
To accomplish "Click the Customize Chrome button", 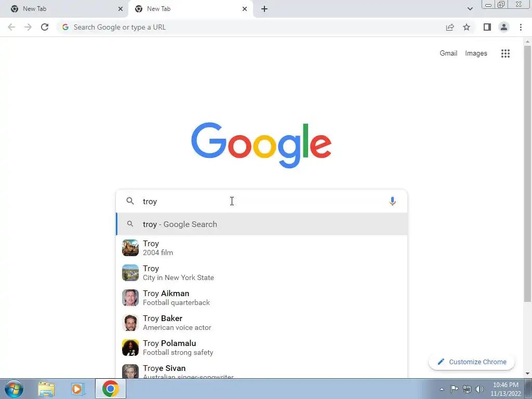I will pyautogui.click(x=472, y=362).
